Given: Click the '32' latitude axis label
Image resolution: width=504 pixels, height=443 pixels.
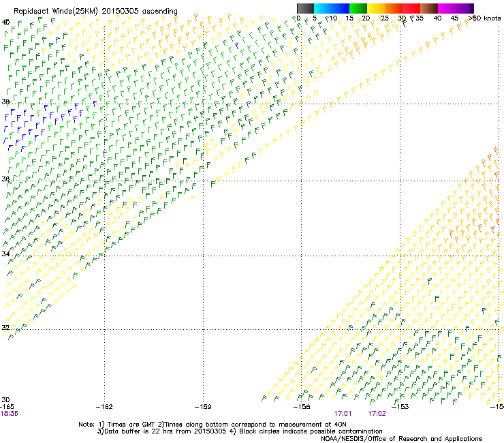Looking at the screenshot, I should [x=5, y=328].
